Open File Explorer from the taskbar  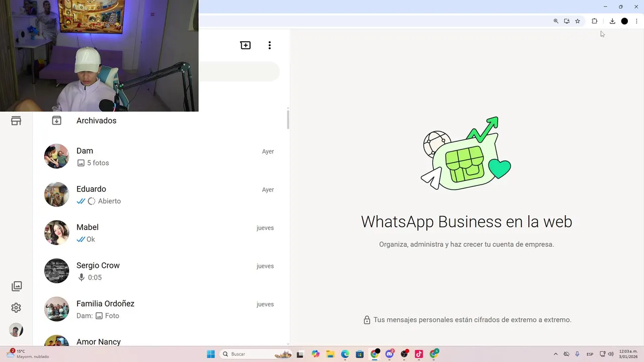coord(330,354)
